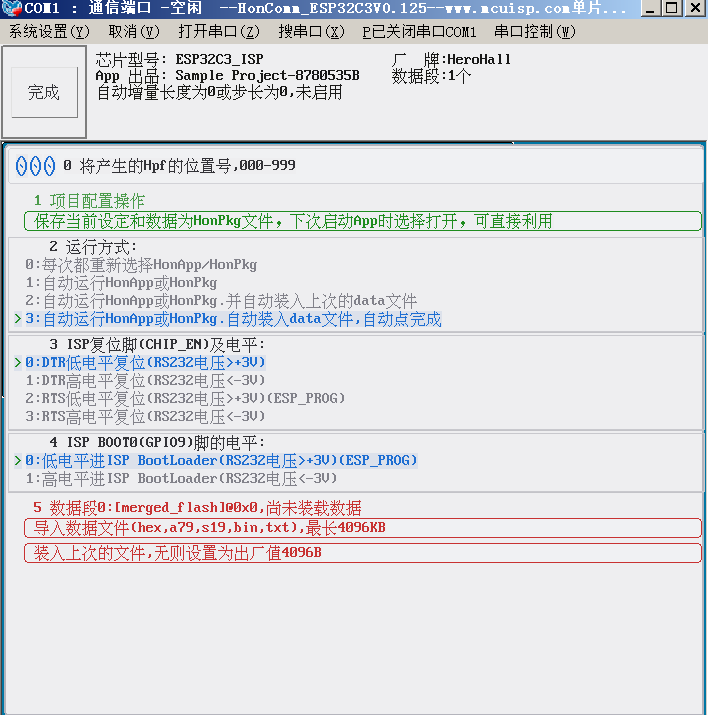Click 搜串口(X) to search serial ports

coord(311,31)
